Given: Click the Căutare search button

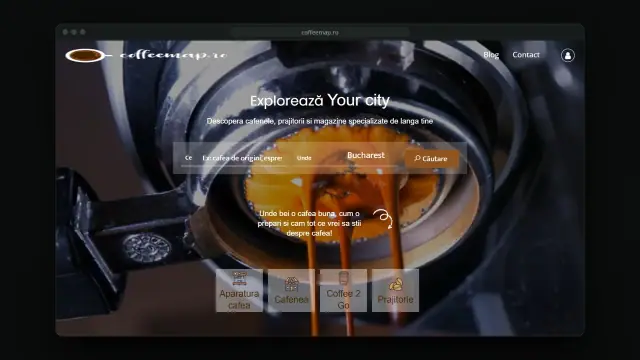Looking at the screenshot, I should point(431,158).
